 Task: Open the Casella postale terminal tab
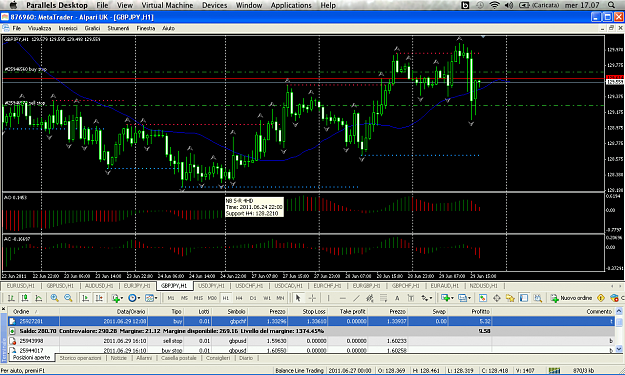coord(179,358)
